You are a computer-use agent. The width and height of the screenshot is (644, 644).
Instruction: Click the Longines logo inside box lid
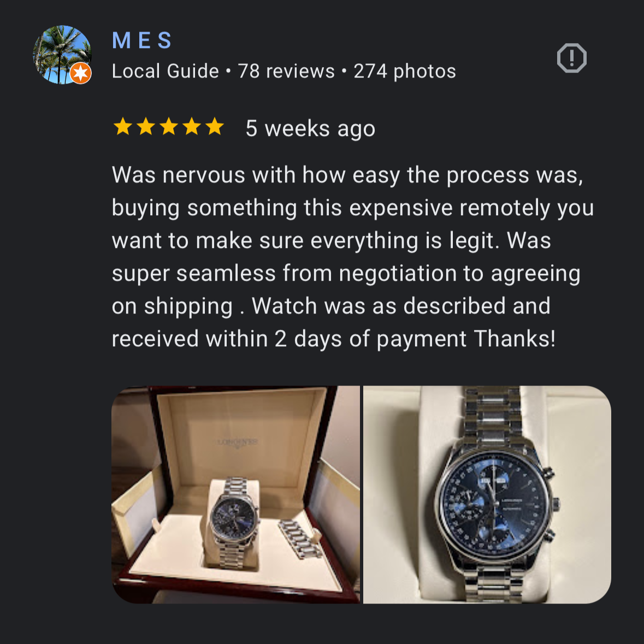click(x=238, y=443)
